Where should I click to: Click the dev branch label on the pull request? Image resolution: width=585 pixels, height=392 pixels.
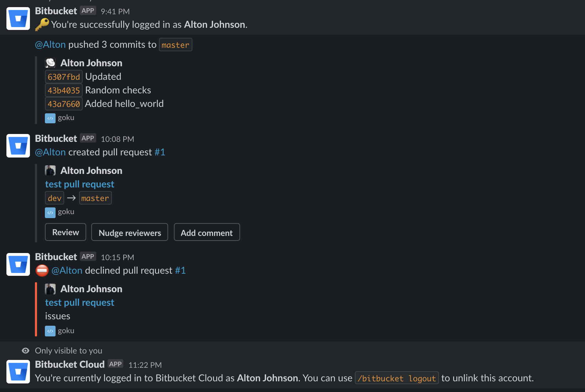pos(54,198)
